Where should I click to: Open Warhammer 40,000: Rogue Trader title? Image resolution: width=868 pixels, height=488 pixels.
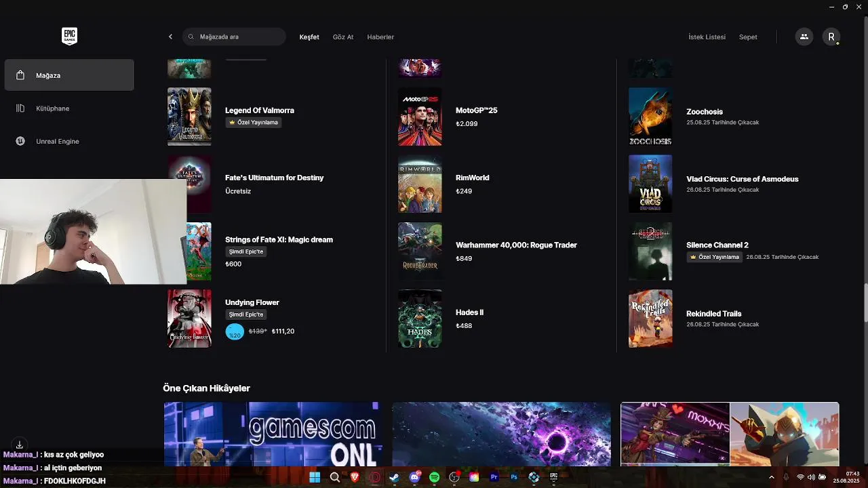pos(516,245)
